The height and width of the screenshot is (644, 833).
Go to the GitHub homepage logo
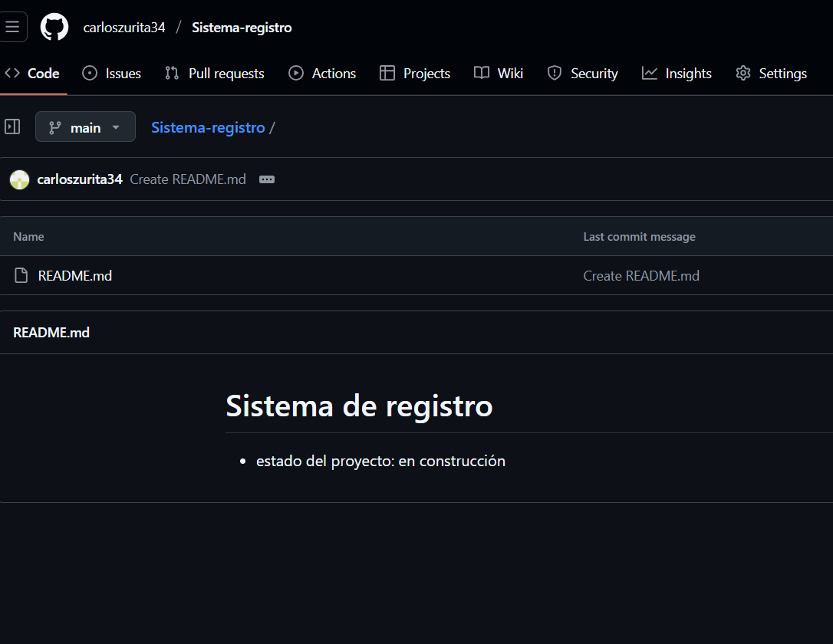point(54,27)
